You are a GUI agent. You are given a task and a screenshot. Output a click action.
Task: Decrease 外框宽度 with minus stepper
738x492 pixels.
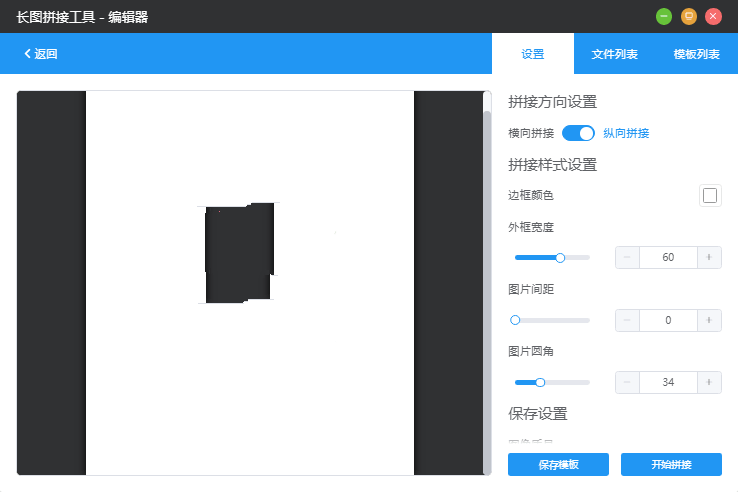tap(627, 258)
